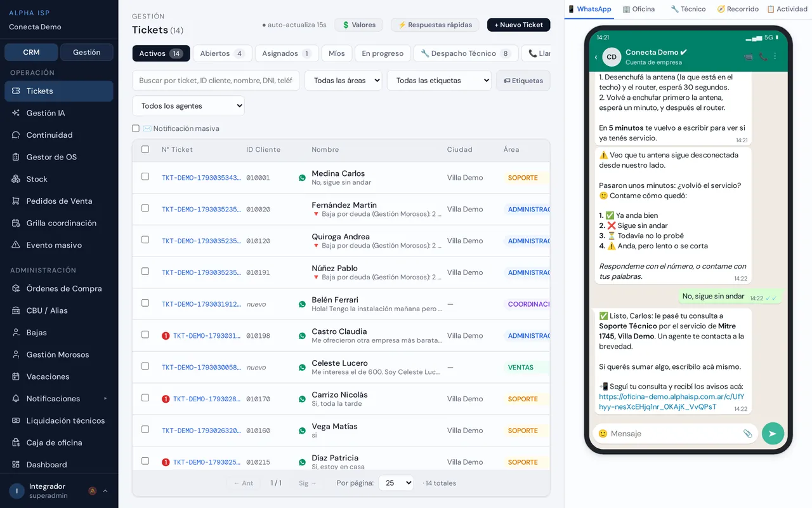The height and width of the screenshot is (508, 812).
Task: Switch to the Oficina tab
Action: pos(639,10)
